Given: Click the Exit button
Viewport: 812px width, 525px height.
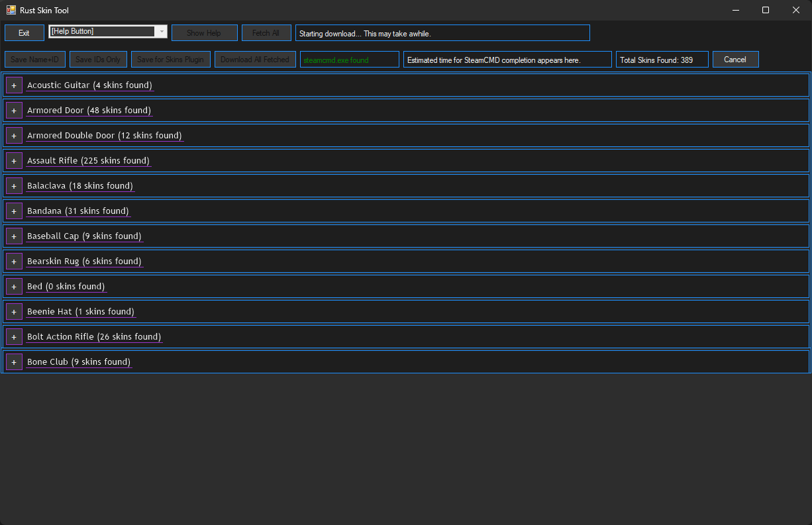Looking at the screenshot, I should coord(24,33).
